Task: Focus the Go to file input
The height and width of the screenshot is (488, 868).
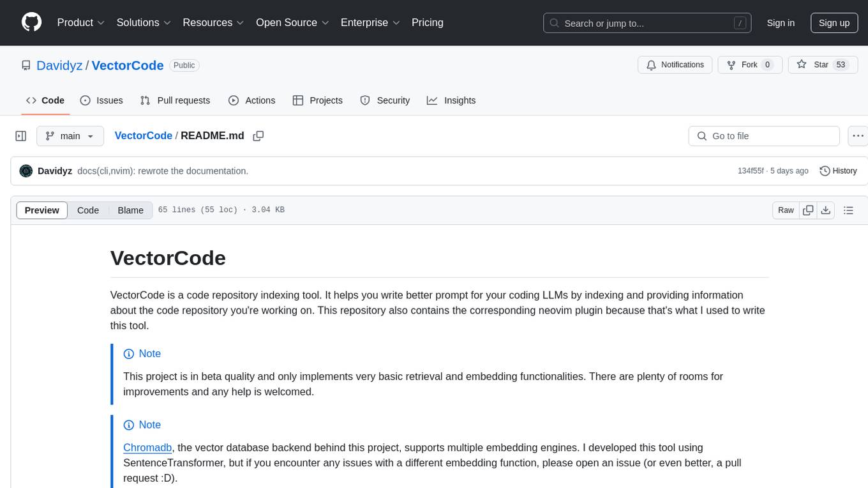Action: pos(764,136)
